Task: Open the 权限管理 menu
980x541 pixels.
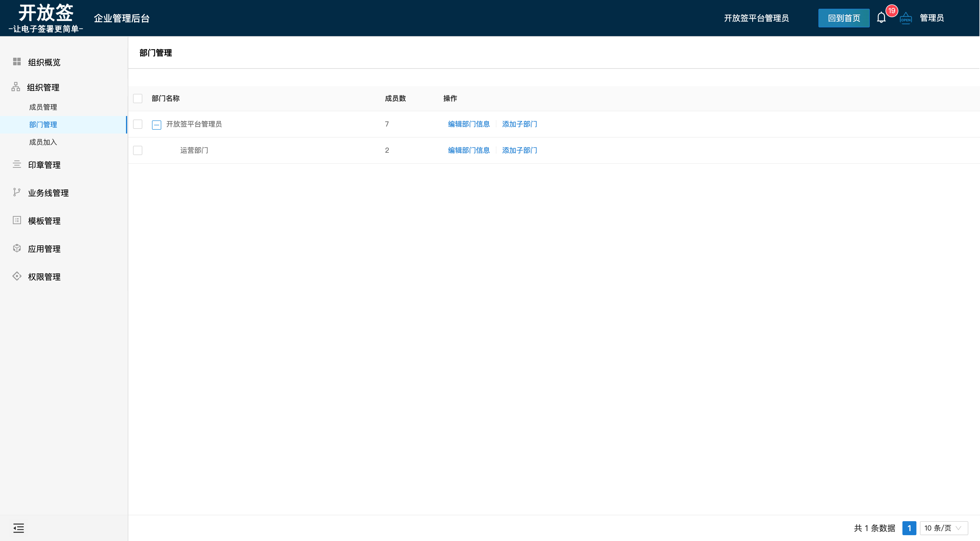Action: [x=44, y=277]
